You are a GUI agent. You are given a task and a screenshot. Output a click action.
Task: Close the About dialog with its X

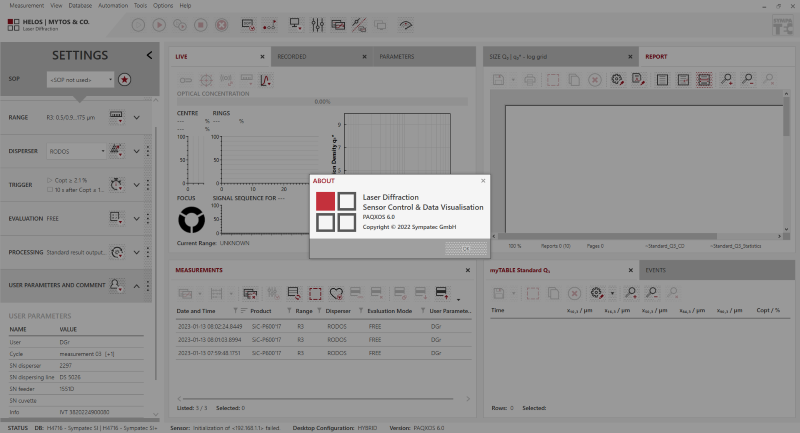(483, 181)
